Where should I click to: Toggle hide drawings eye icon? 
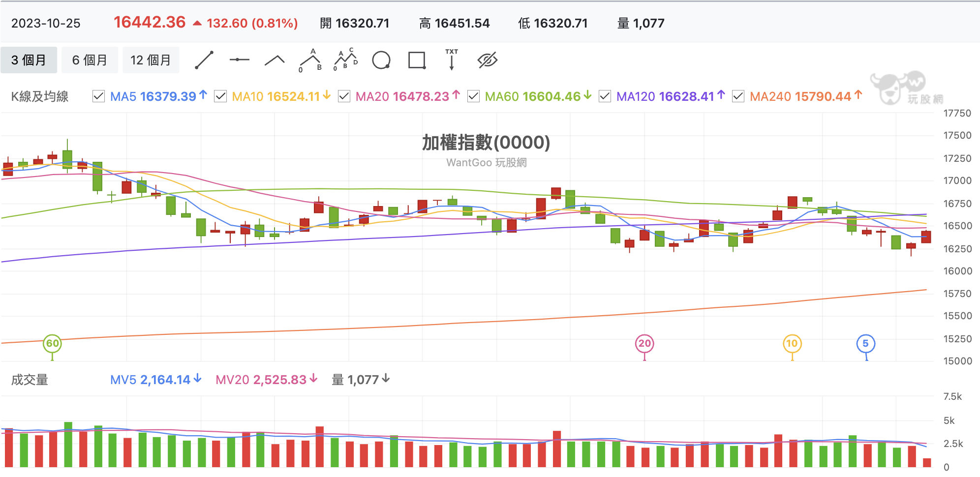488,60
